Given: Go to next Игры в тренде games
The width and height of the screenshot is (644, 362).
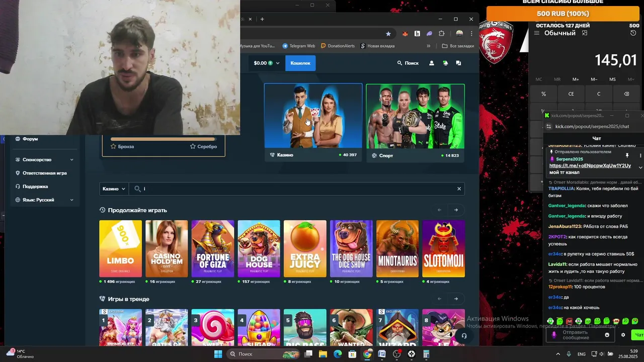Looking at the screenshot, I should [x=456, y=299].
